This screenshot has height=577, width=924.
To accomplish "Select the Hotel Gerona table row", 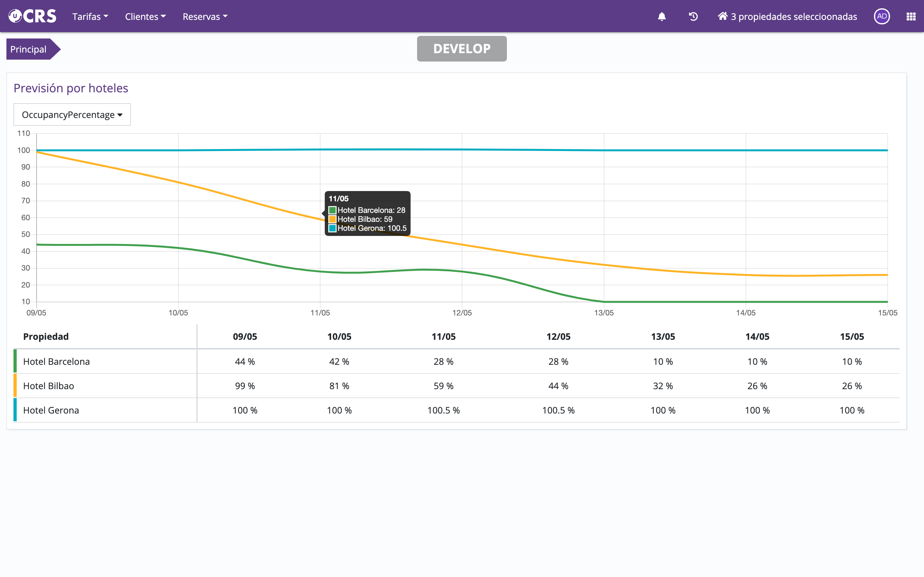I will click(51, 410).
